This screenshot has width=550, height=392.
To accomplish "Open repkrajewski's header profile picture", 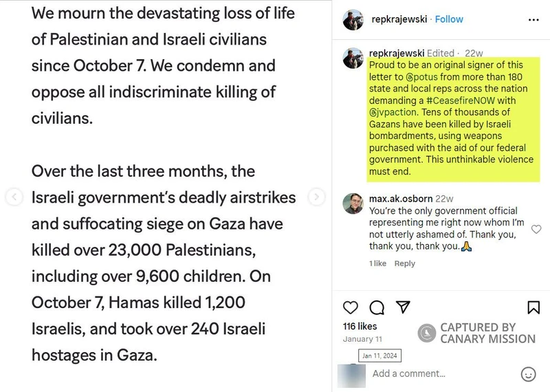I will click(x=353, y=20).
